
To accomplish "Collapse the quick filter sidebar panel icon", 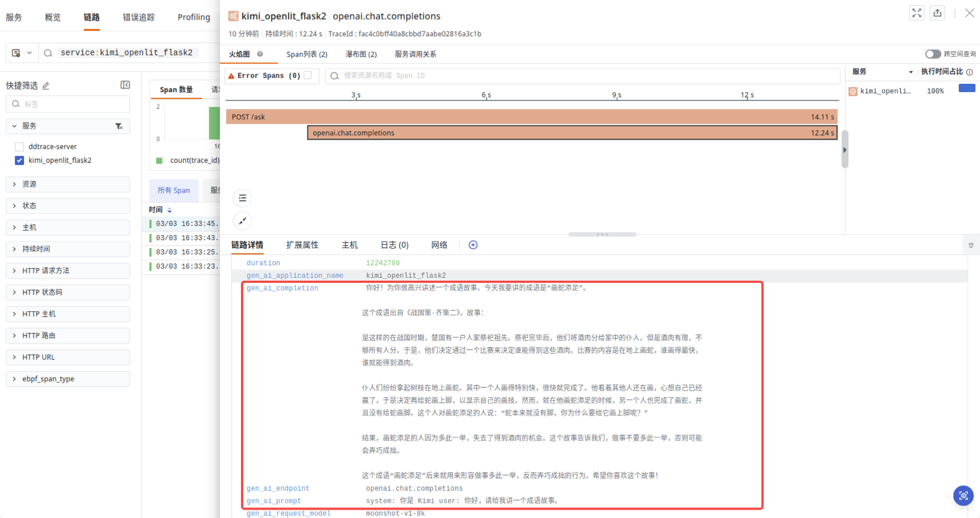I will (125, 85).
